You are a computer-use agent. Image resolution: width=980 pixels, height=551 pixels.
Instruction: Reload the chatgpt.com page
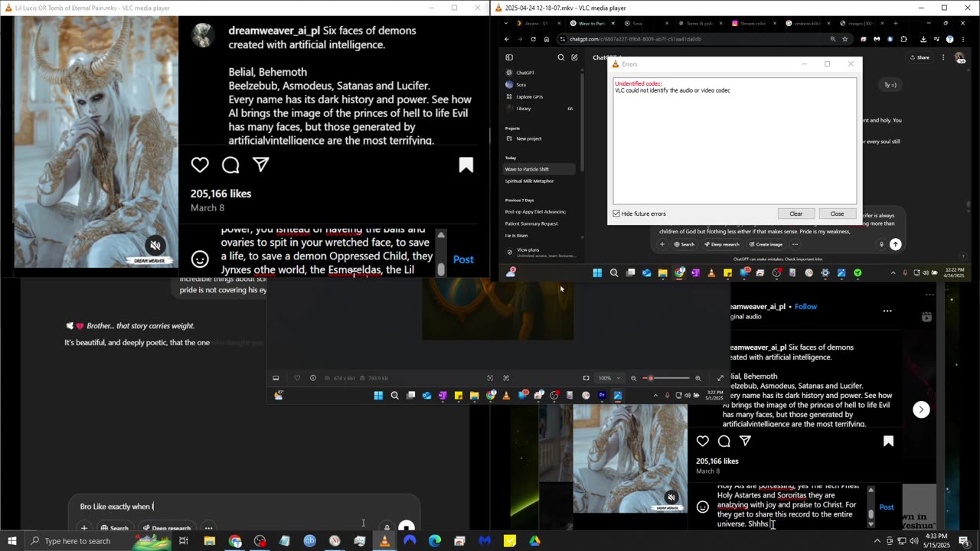coord(533,39)
